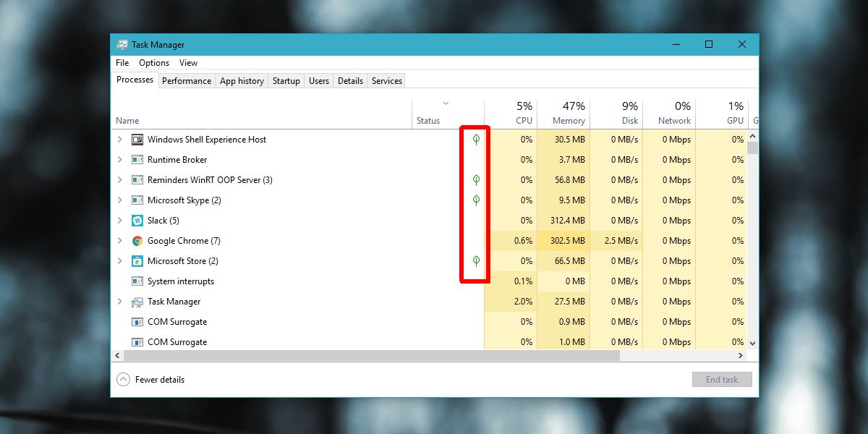
Task: Click the Windows Shell Experience Host icon
Action: point(137,140)
